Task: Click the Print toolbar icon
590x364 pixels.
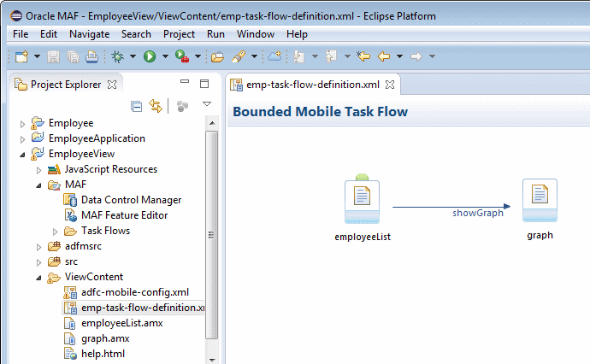Action: [x=91, y=56]
